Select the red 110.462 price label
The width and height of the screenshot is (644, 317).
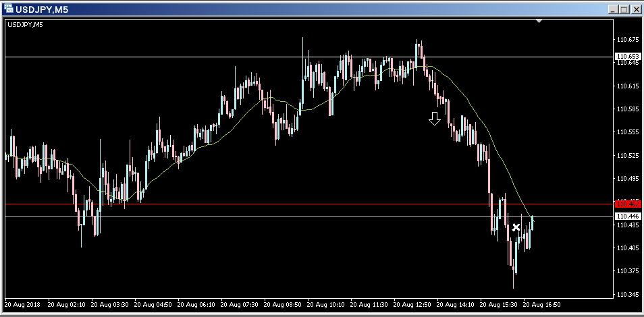(628, 204)
